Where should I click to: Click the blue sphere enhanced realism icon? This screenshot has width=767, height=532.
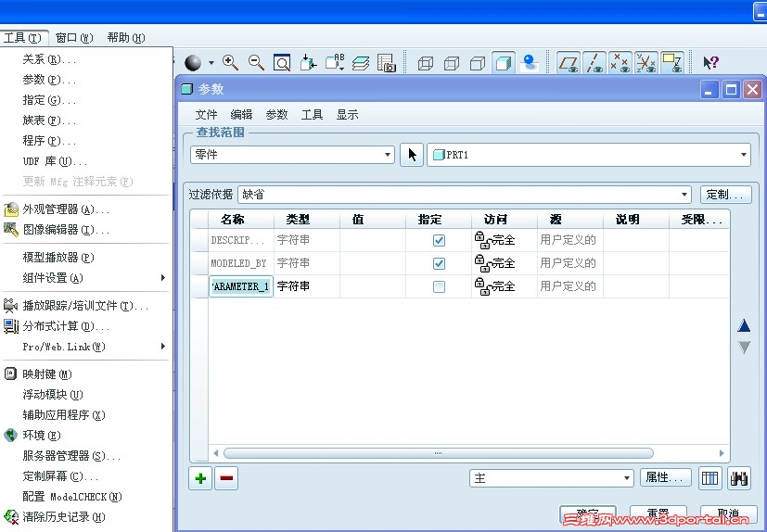(530, 63)
